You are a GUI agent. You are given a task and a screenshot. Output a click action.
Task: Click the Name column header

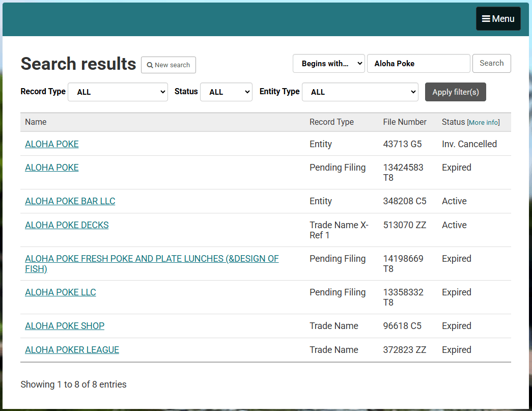click(x=36, y=122)
